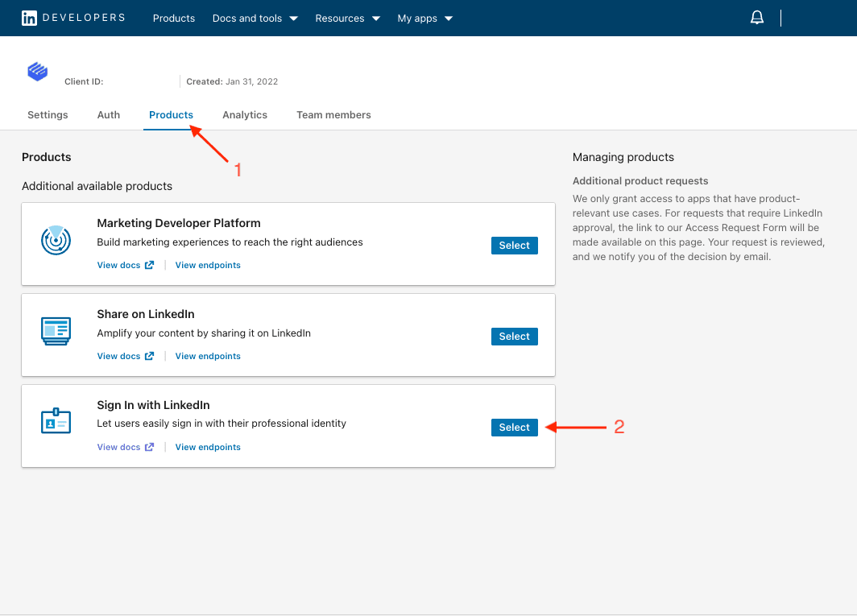This screenshot has height=616, width=857.
Task: Open View docs for Share on LinkedIn
Action: pyautogui.click(x=119, y=355)
